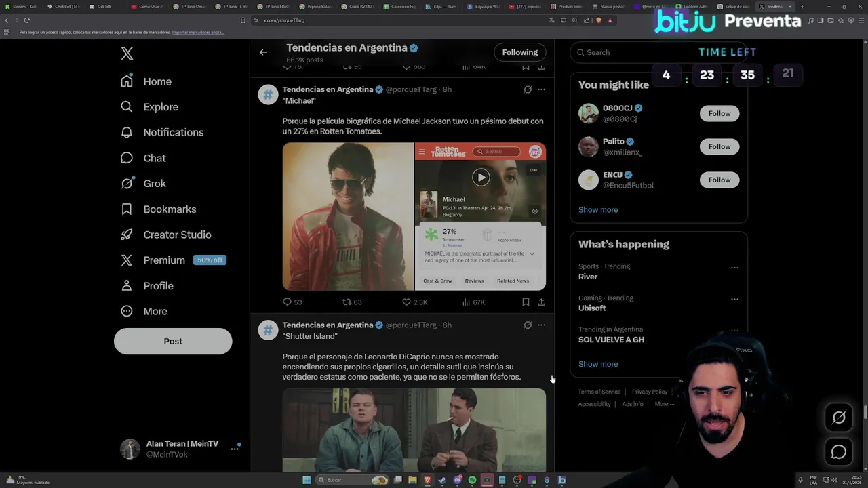The height and width of the screenshot is (488, 868).
Task: Open the Terms of Service link
Action: coord(599,392)
